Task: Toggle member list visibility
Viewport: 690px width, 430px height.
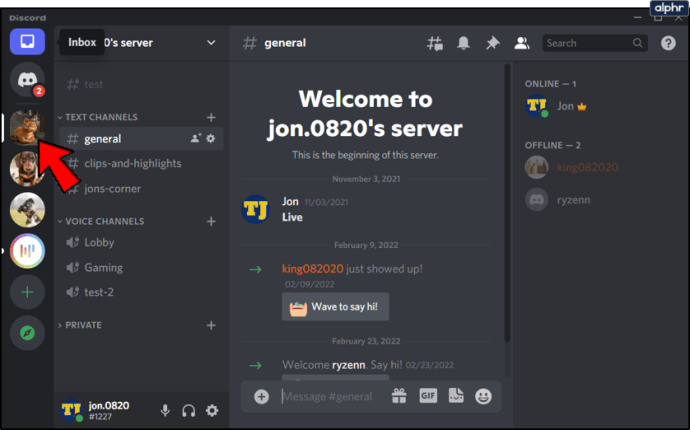Action: [522, 43]
